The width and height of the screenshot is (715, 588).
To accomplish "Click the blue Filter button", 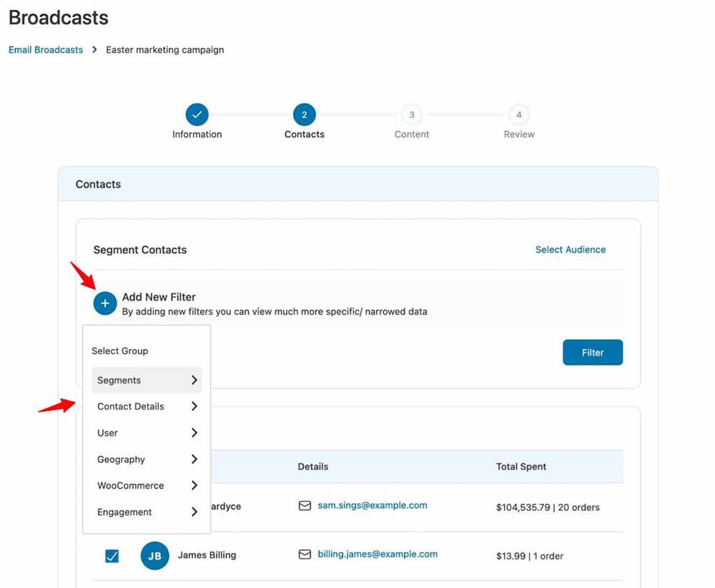I will 592,353.
